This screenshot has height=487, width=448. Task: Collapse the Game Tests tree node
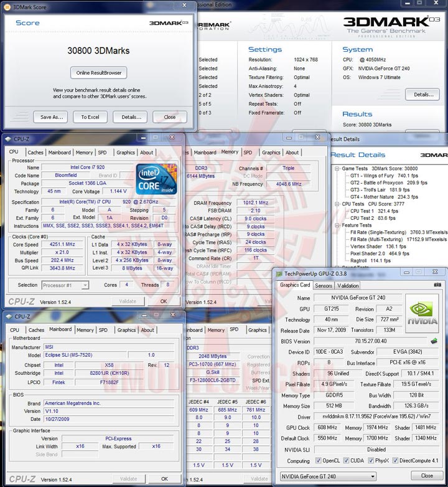[337, 169]
